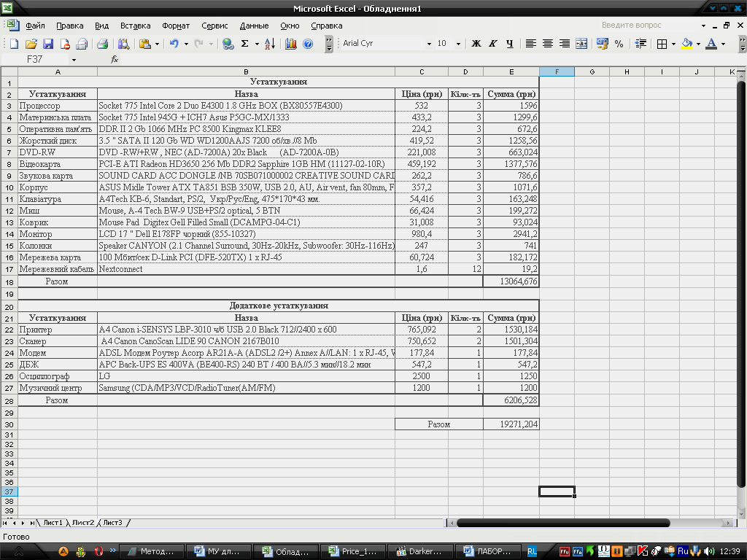This screenshot has width=747, height=560.
Task: Open the Правка menu
Action: tap(69, 26)
